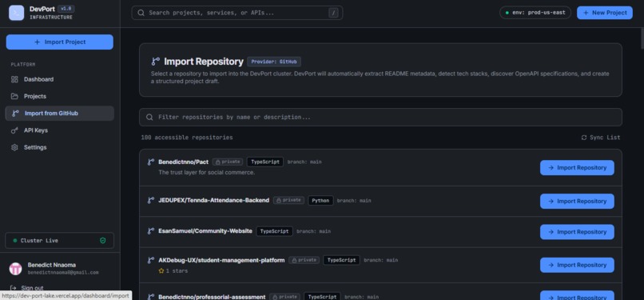Import the JEDUPEX/Tennda-Attendance-Backend repository
Viewport: 644px width, 300px height.
577,202
